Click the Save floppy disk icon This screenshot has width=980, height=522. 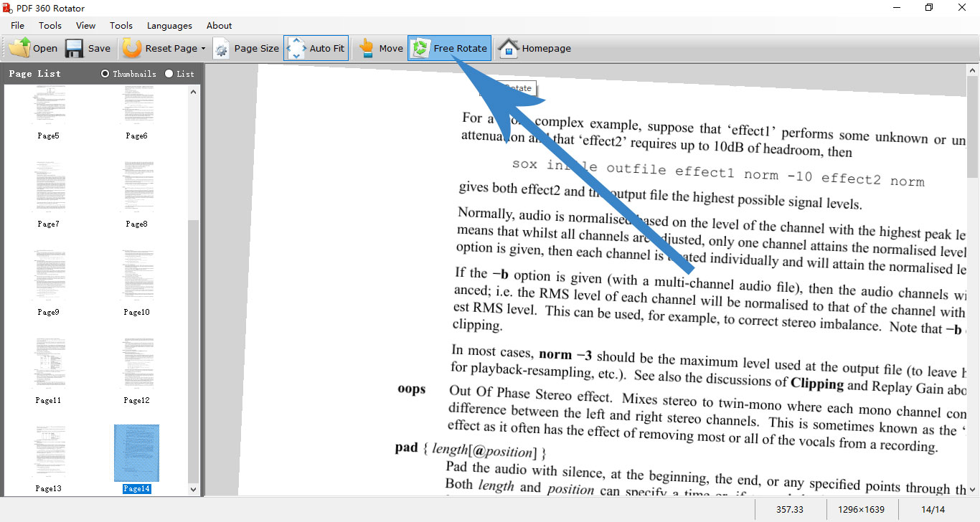pos(75,48)
